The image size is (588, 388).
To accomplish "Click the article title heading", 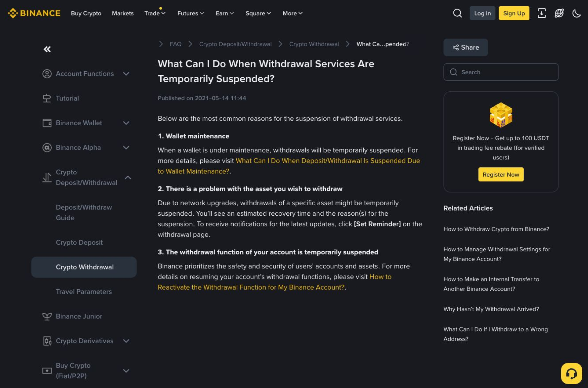I will coord(266,71).
